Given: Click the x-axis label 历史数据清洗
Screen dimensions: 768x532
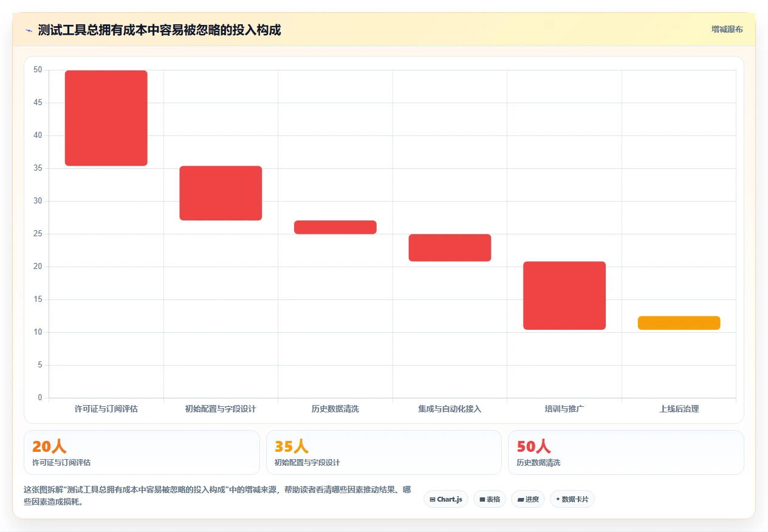Looking at the screenshot, I should click(335, 409).
